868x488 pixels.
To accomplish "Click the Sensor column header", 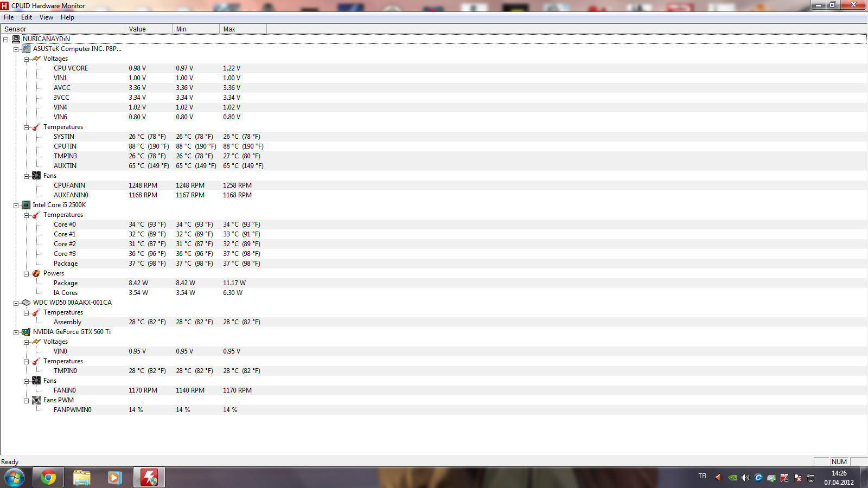I will coord(63,29).
